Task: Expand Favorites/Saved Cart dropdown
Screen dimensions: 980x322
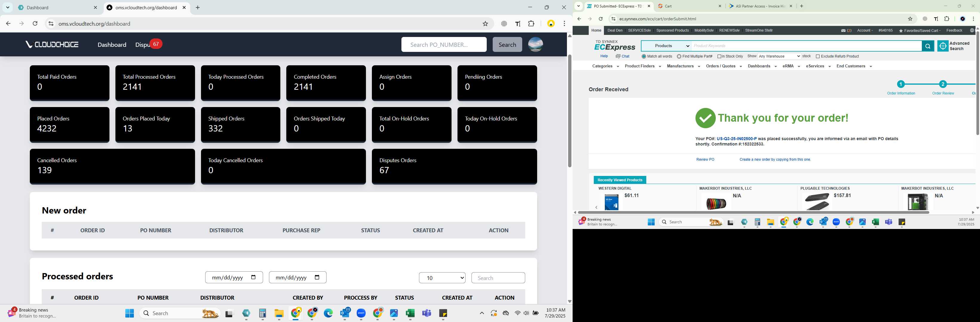Action: tap(919, 31)
